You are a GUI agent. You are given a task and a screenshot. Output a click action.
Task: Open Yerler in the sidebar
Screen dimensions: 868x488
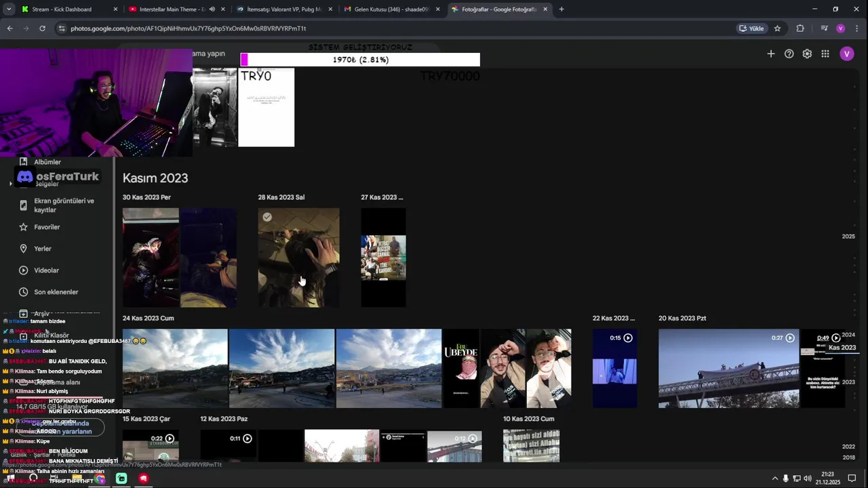coord(43,249)
